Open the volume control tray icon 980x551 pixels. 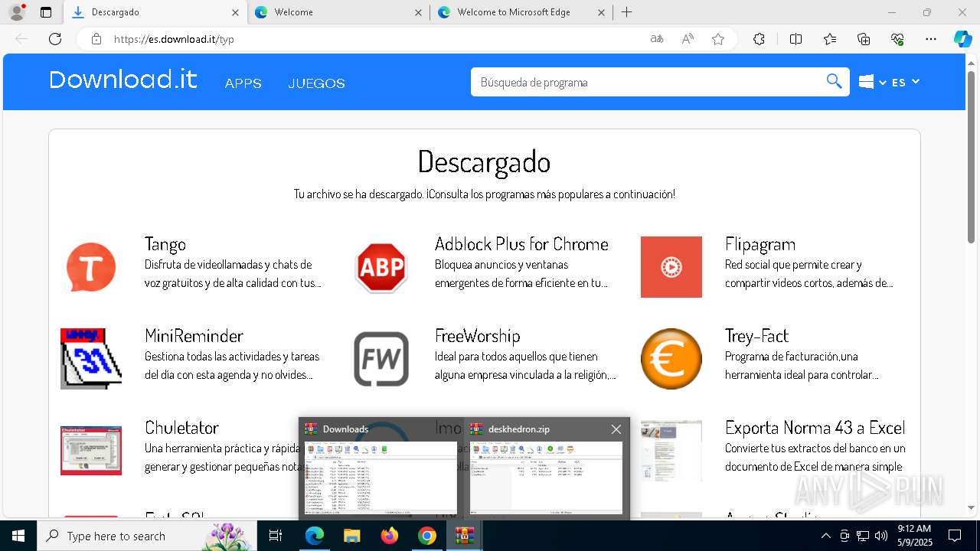coord(881,536)
